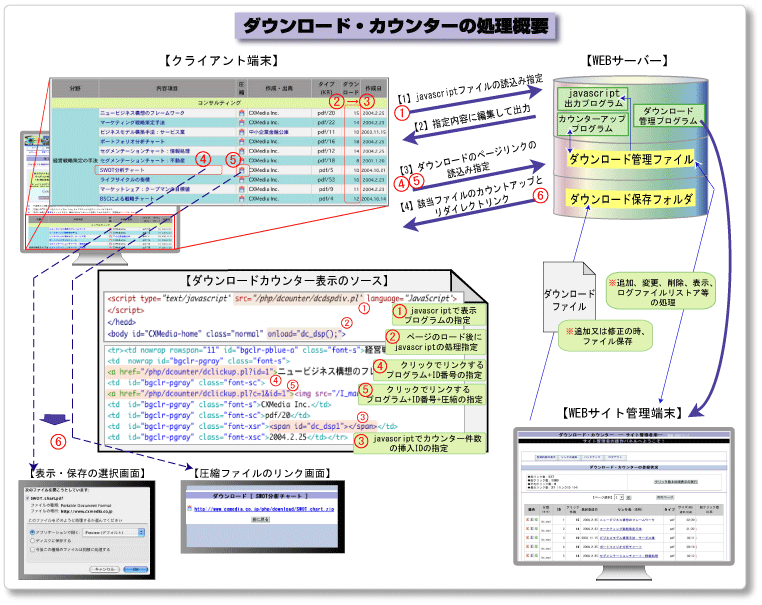
Task: Open 中小企業金融公庫 source link in client table
Action: click(268, 132)
